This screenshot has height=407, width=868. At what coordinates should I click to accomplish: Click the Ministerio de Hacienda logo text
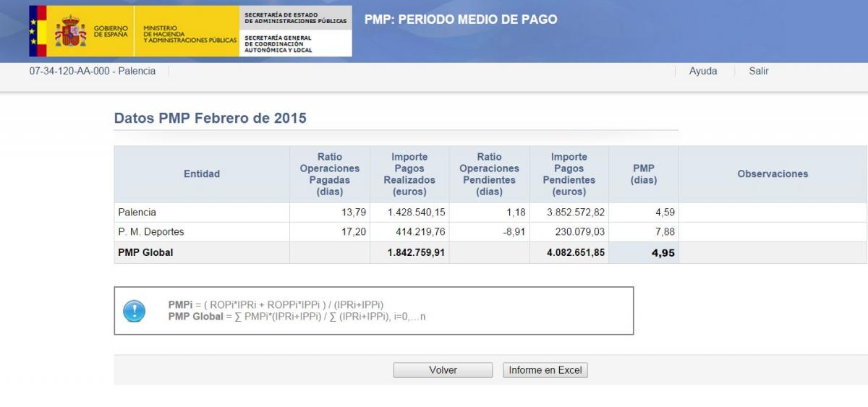(x=190, y=34)
